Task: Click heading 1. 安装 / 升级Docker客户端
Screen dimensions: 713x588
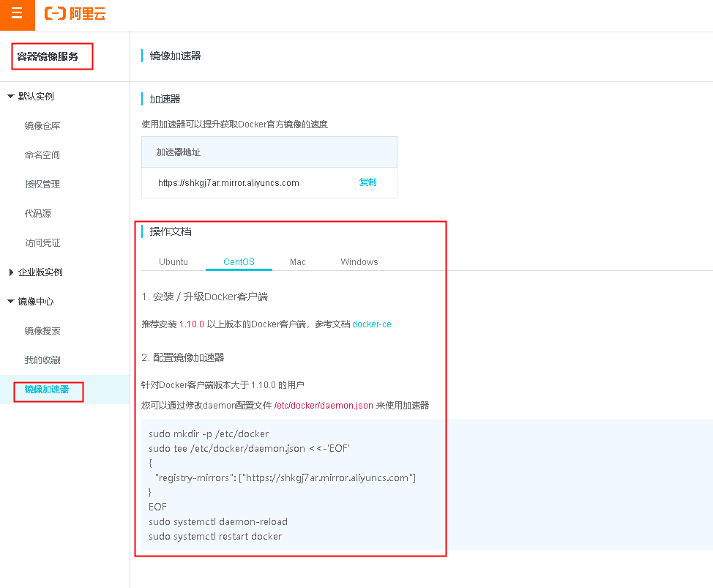Action: coord(205,297)
